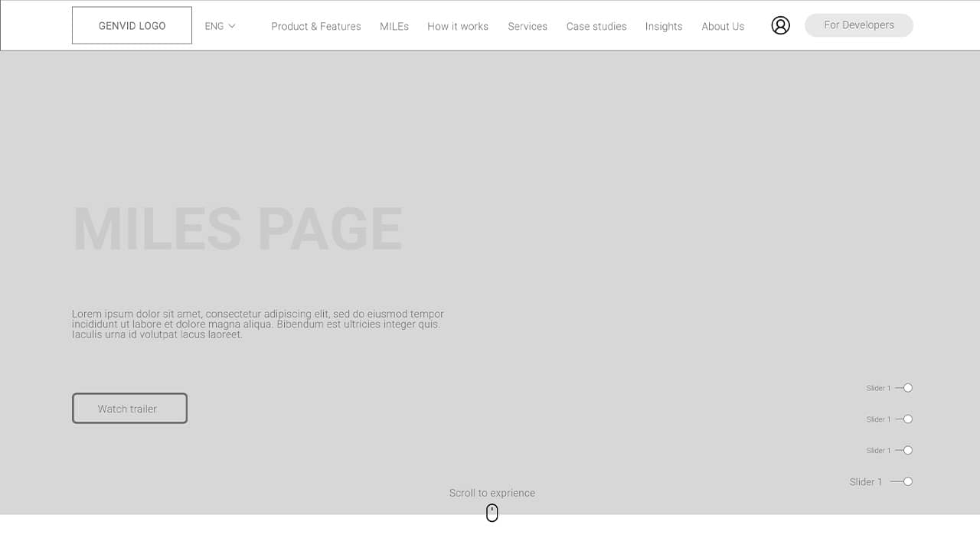
Task: Open the Product & Features menu
Action: pyautogui.click(x=316, y=26)
